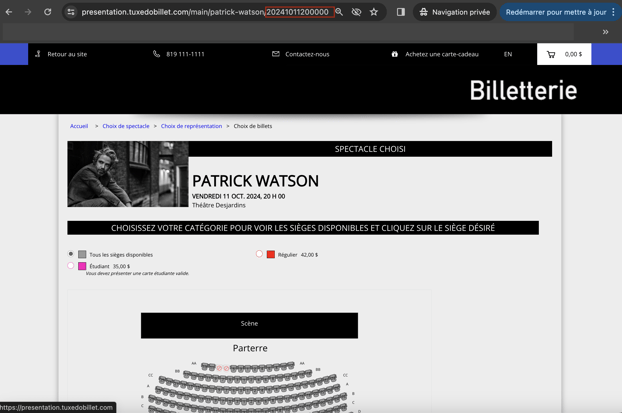Screen dimensions: 622x413
Task: Go to Choix de représentation breadcrumb
Action: click(191, 126)
